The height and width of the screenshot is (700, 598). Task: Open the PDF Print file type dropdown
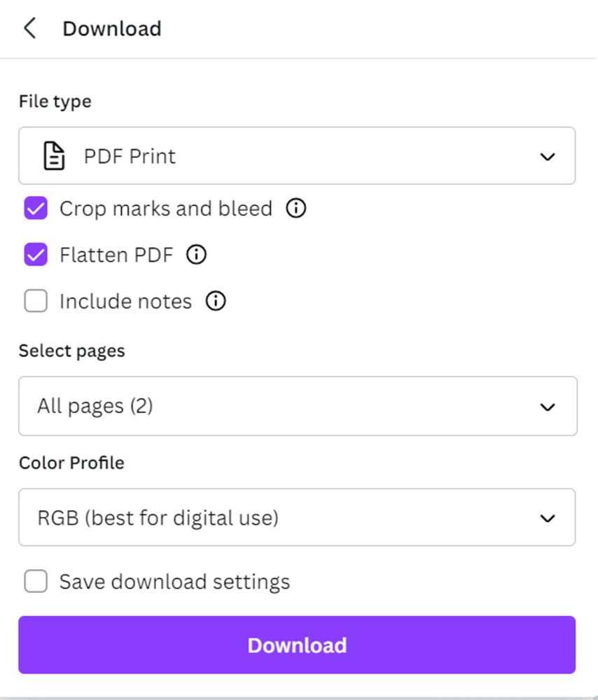[297, 155]
